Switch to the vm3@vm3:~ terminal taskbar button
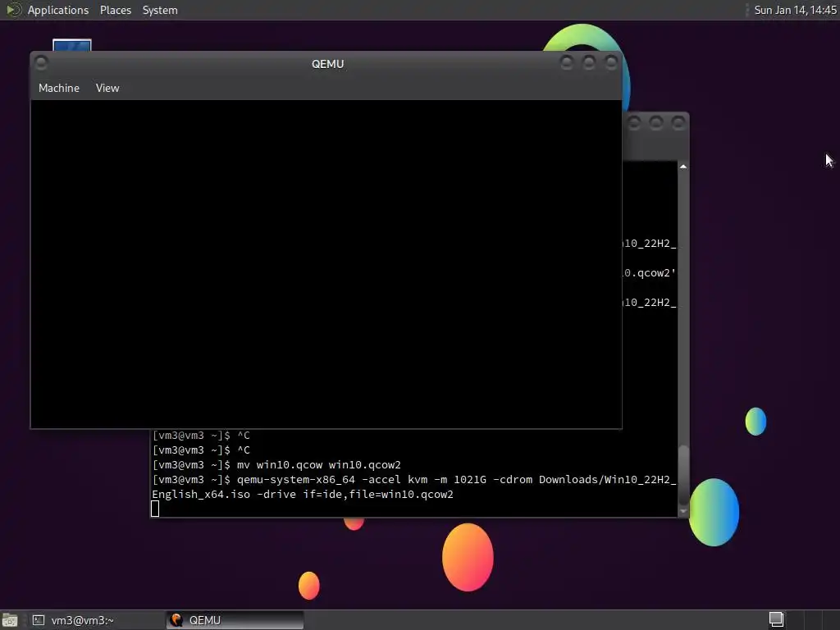The width and height of the screenshot is (840, 630). coord(95,620)
